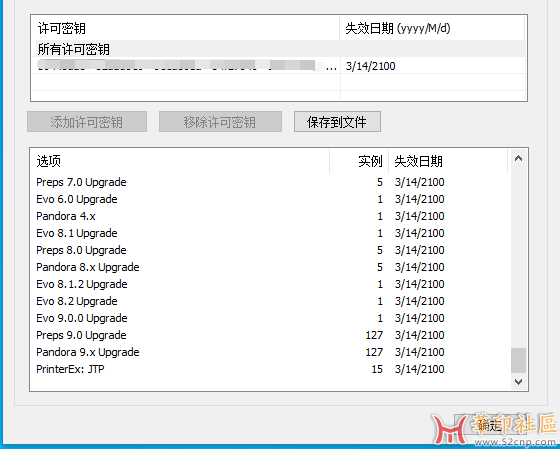
Task: Click instance count 5 for Preps 7.0 Upgrade
Action: (380, 182)
